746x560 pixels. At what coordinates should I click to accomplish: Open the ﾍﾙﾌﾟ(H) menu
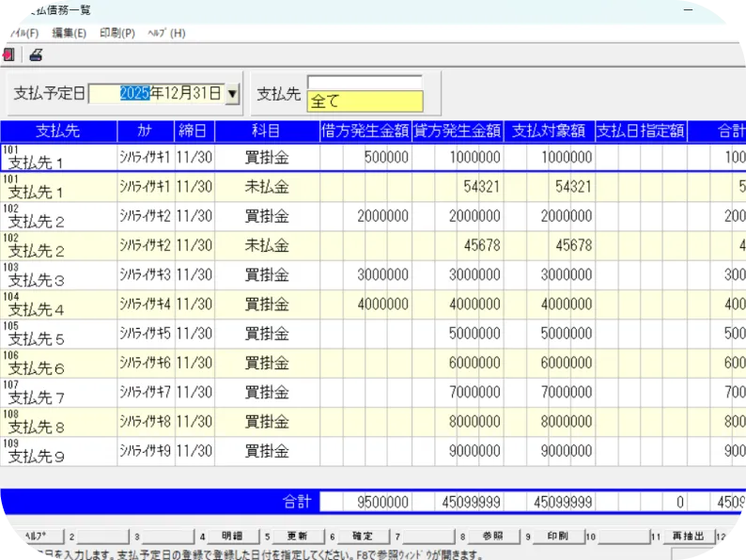coord(166,33)
